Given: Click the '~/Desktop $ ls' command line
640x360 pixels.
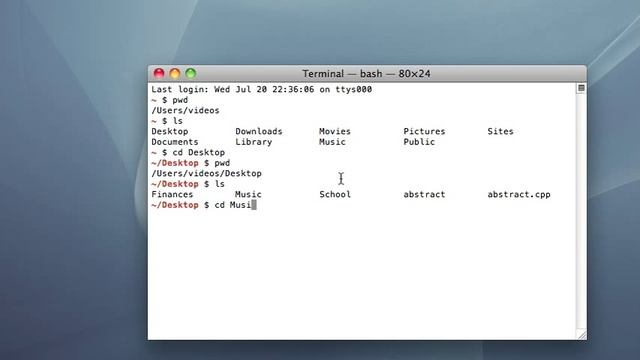Looking at the screenshot, I should pyautogui.click(x=188, y=184).
